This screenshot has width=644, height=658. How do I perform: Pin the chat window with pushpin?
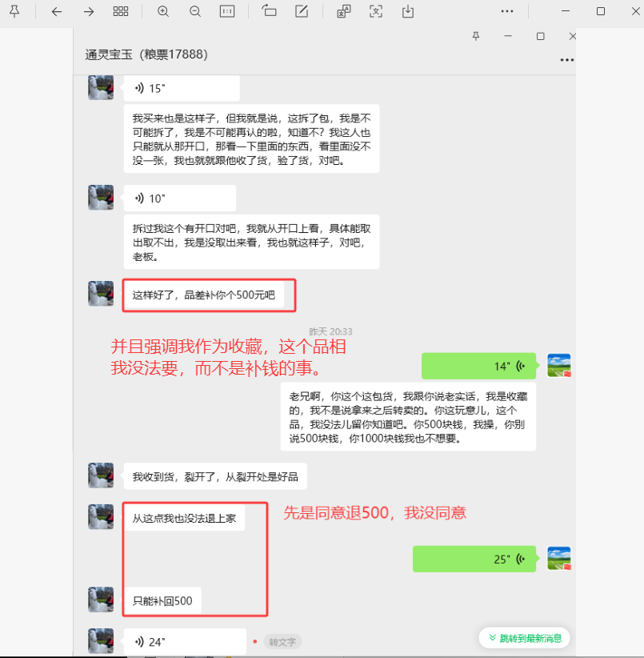pyautogui.click(x=476, y=36)
